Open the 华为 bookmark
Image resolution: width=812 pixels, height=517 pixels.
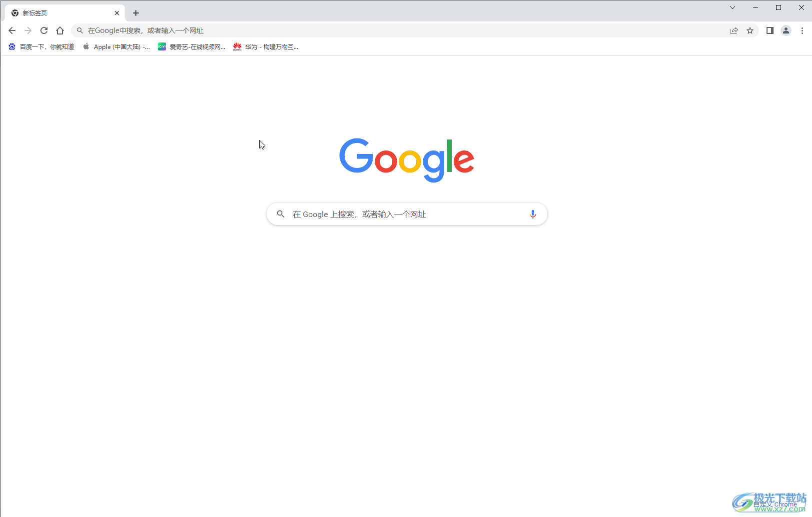tap(266, 46)
